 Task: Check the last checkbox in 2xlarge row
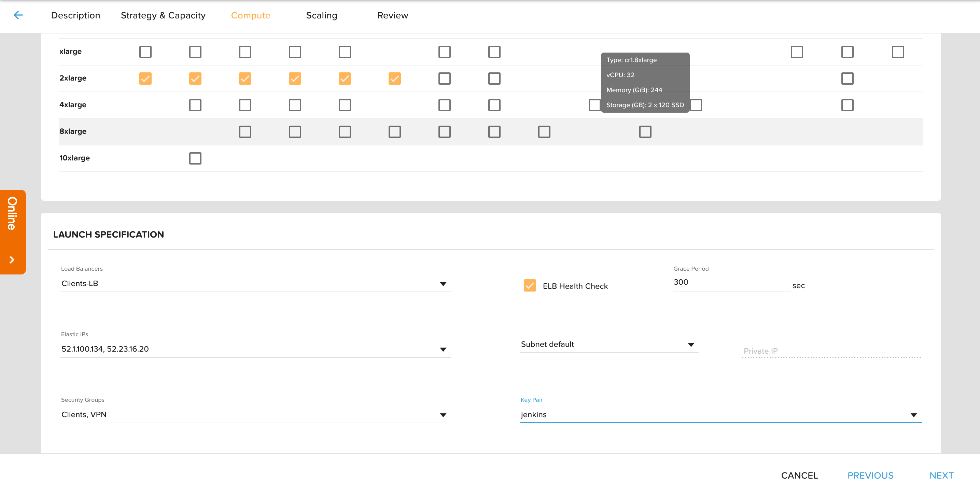(x=847, y=79)
